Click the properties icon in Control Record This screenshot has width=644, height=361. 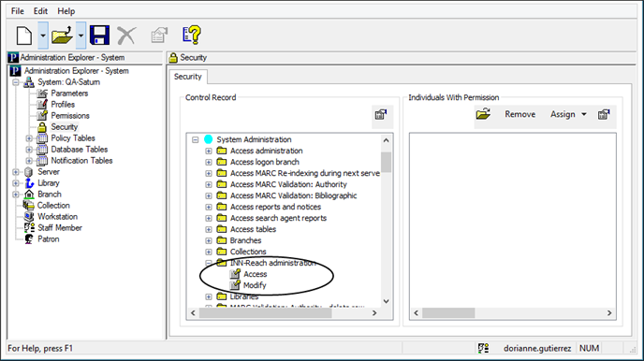click(x=381, y=114)
